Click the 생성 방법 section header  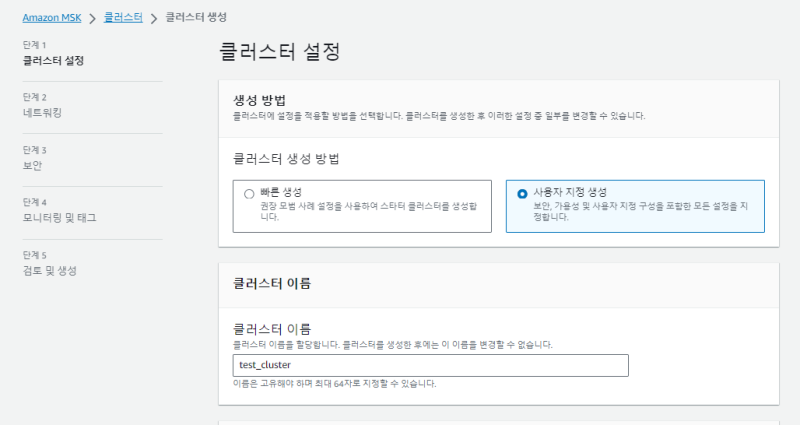coord(260,101)
